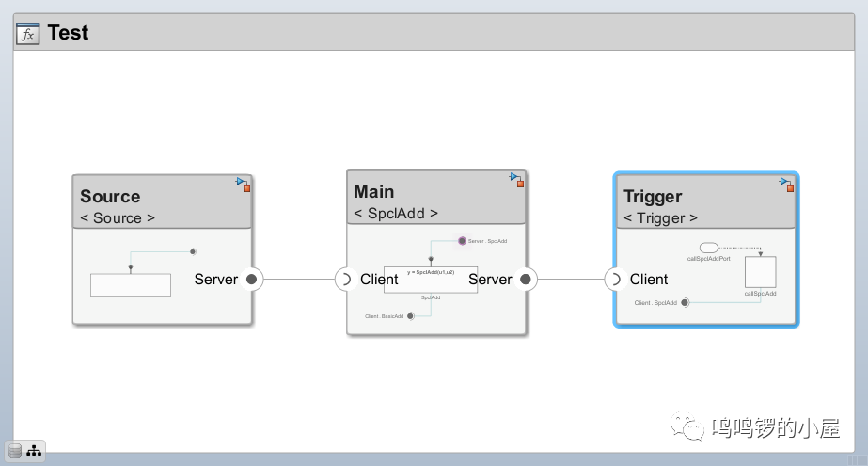Image resolution: width=868 pixels, height=466 pixels.
Task: Select the connection line between Source and Main
Action: (299, 280)
